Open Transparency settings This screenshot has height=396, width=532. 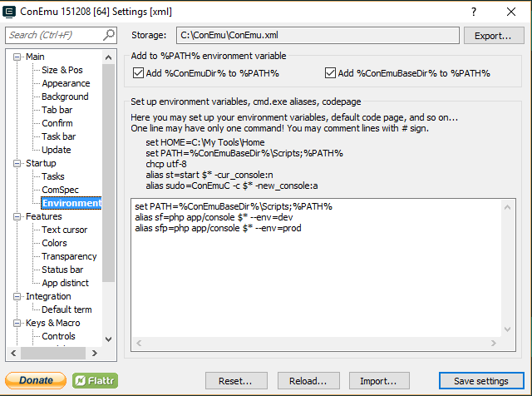coord(69,256)
